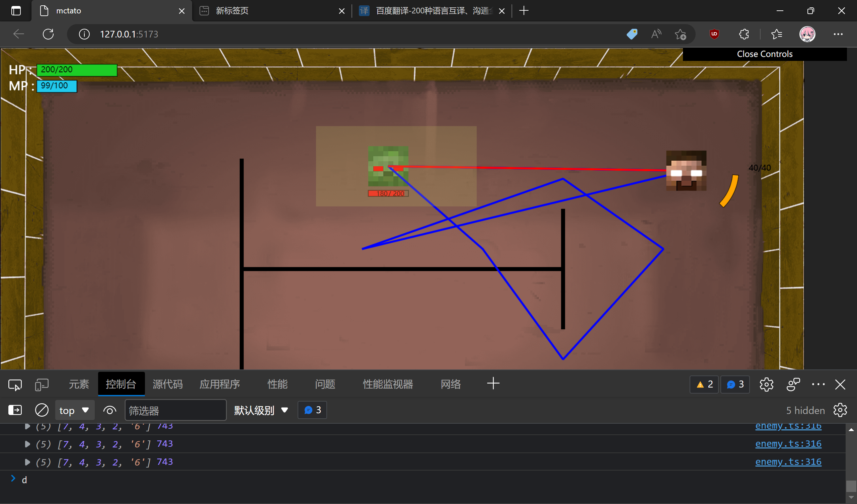Open live expression eye icon
This screenshot has width=857, height=504.
tap(109, 411)
